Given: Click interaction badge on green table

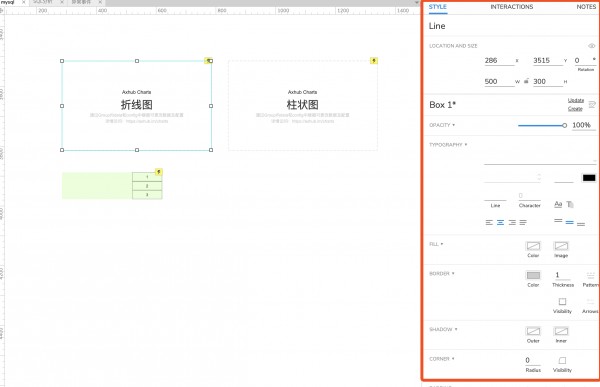Looking at the screenshot, I should pos(158,172).
